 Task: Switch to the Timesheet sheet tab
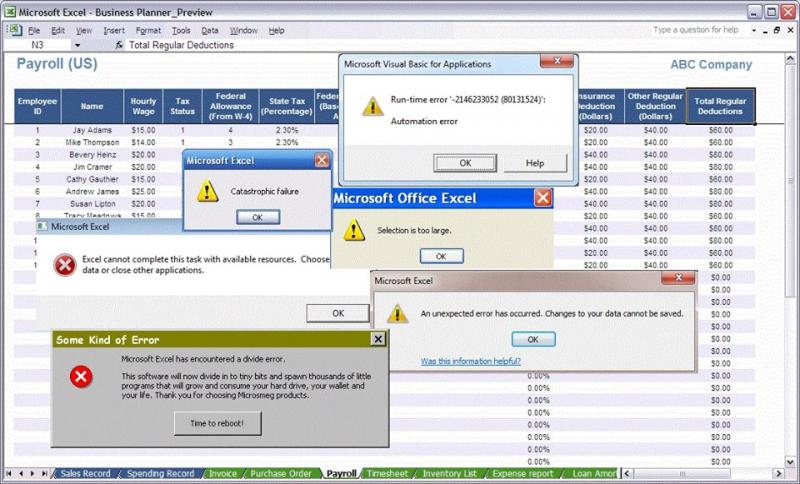(x=387, y=473)
